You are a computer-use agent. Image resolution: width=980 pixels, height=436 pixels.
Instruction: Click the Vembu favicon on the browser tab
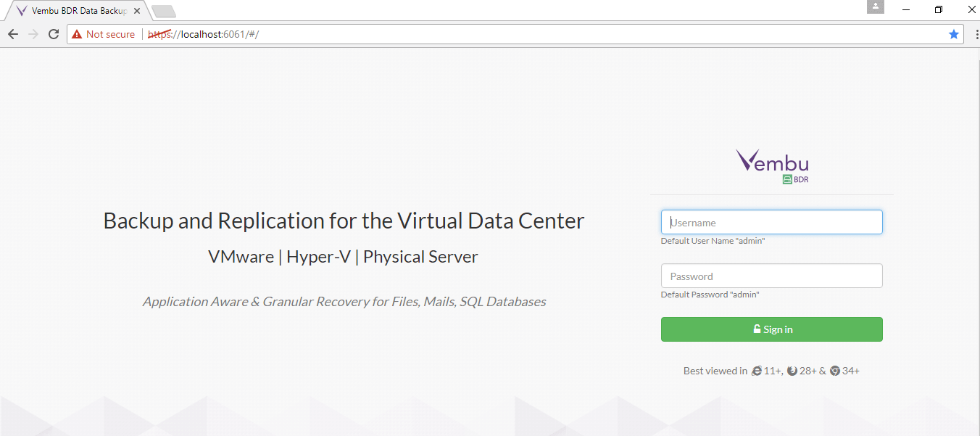(x=22, y=11)
